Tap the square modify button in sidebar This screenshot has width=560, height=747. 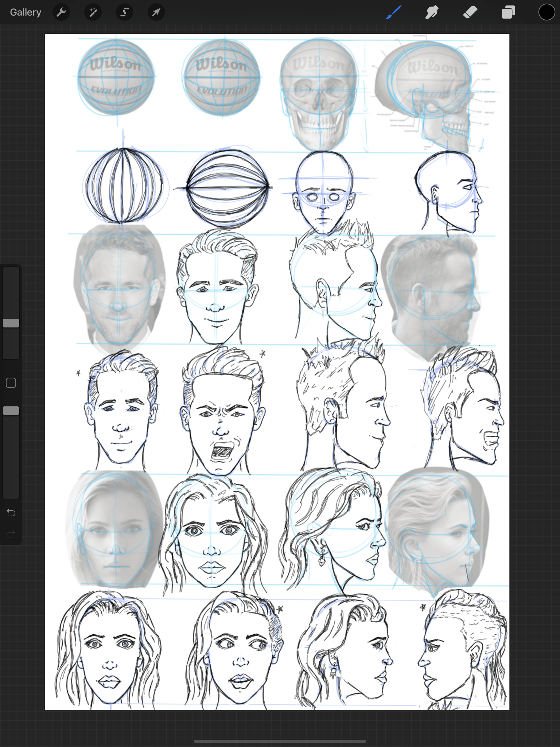pos(11,383)
